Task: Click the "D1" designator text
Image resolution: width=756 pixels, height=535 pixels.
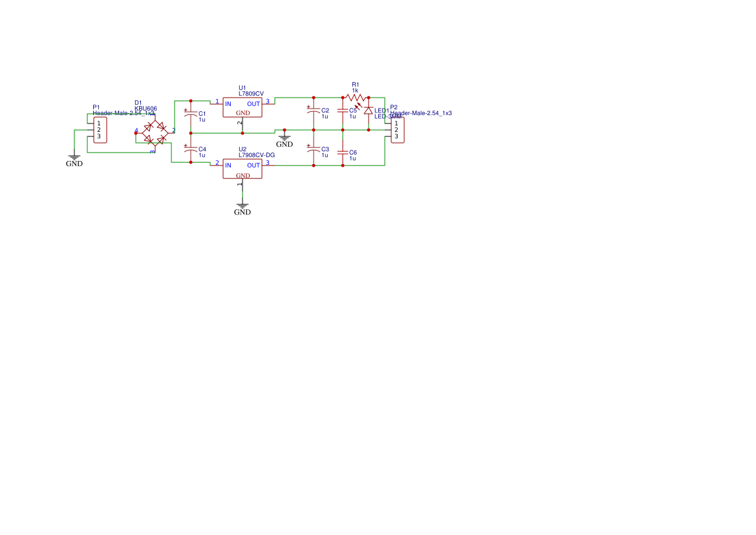Action: (138, 103)
